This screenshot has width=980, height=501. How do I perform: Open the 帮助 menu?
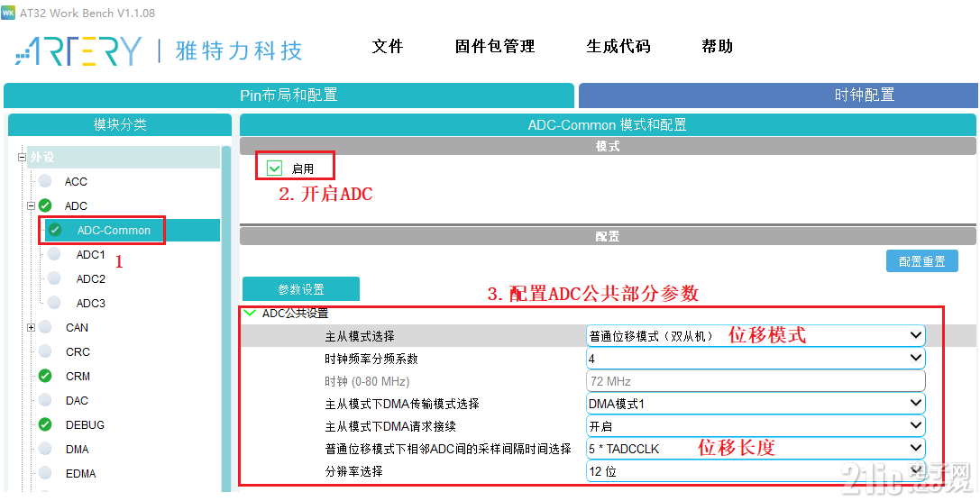pos(717,46)
